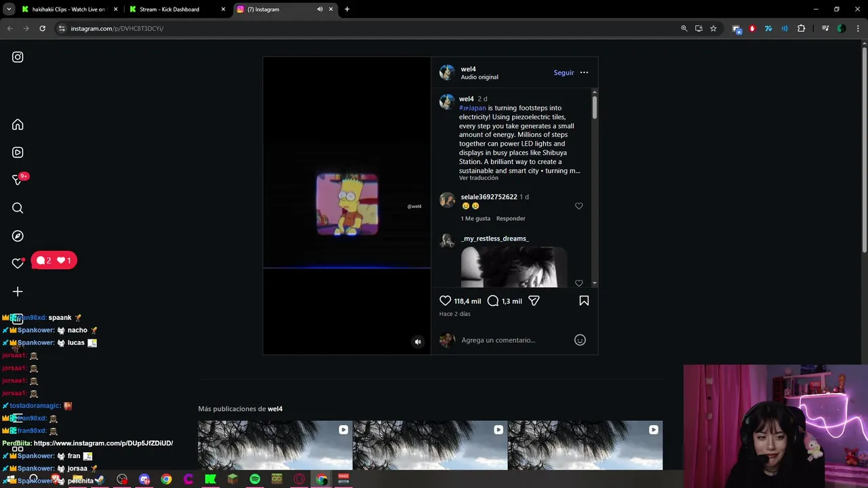The image size is (868, 488).
Task: Open Perdiiita's Instagram link in chat
Action: point(103,443)
